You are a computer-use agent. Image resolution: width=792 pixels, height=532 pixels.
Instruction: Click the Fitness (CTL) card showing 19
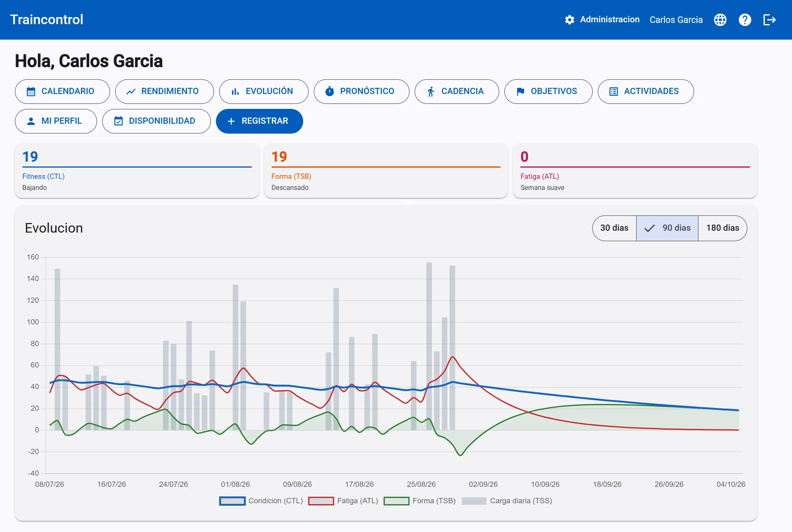tap(137, 171)
